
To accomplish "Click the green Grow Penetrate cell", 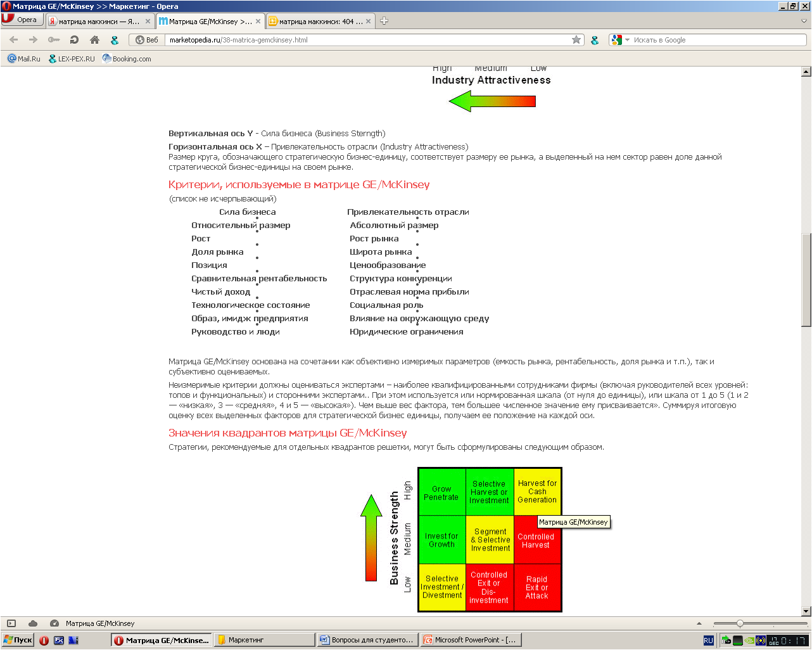I will click(x=441, y=492).
